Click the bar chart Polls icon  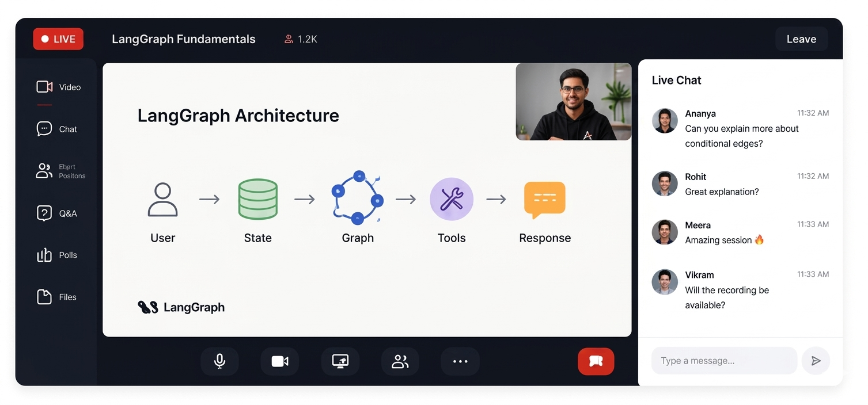(x=44, y=255)
